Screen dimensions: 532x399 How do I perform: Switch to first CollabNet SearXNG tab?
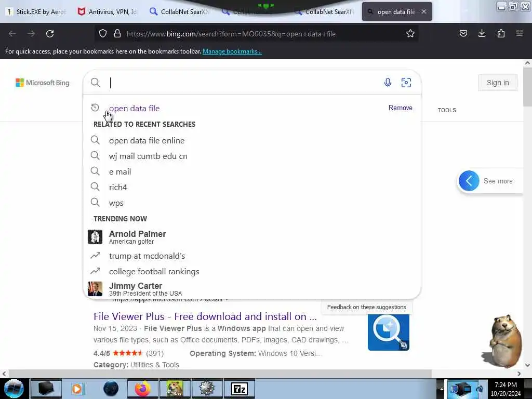click(180, 11)
